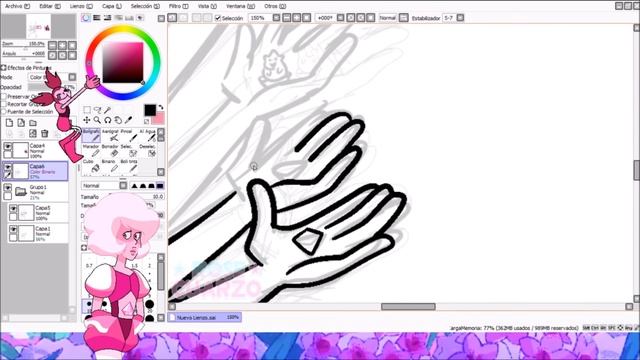Delete the selected layer with trash icon

click(x=44, y=133)
